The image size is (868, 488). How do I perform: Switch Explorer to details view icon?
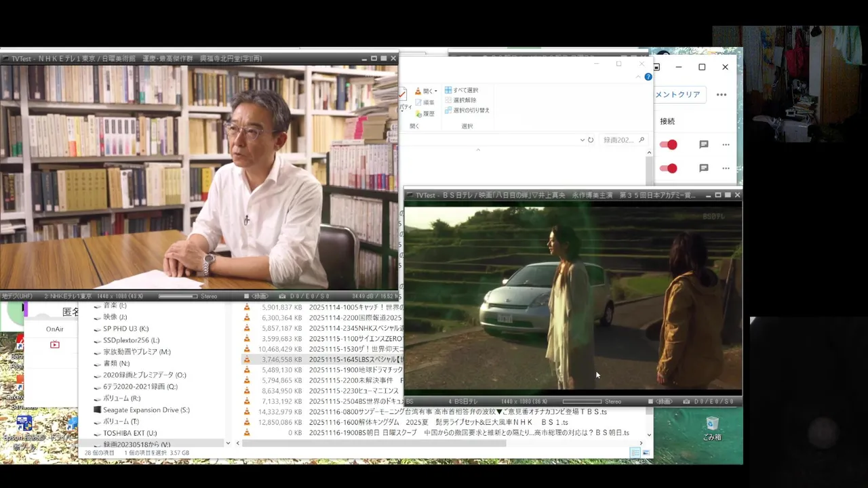point(635,453)
